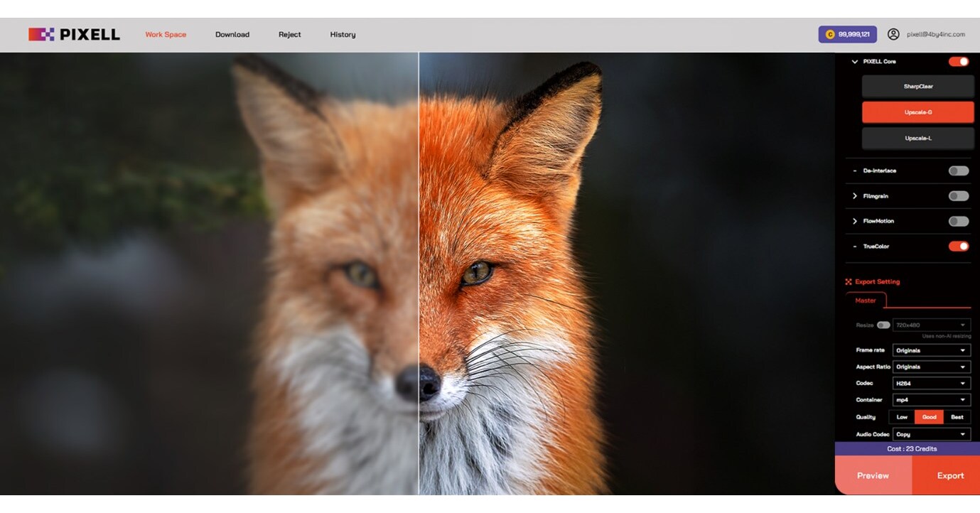Open the Container dropdown showing mp4
Image resolution: width=980 pixels, height=513 pixels.
coord(931,400)
